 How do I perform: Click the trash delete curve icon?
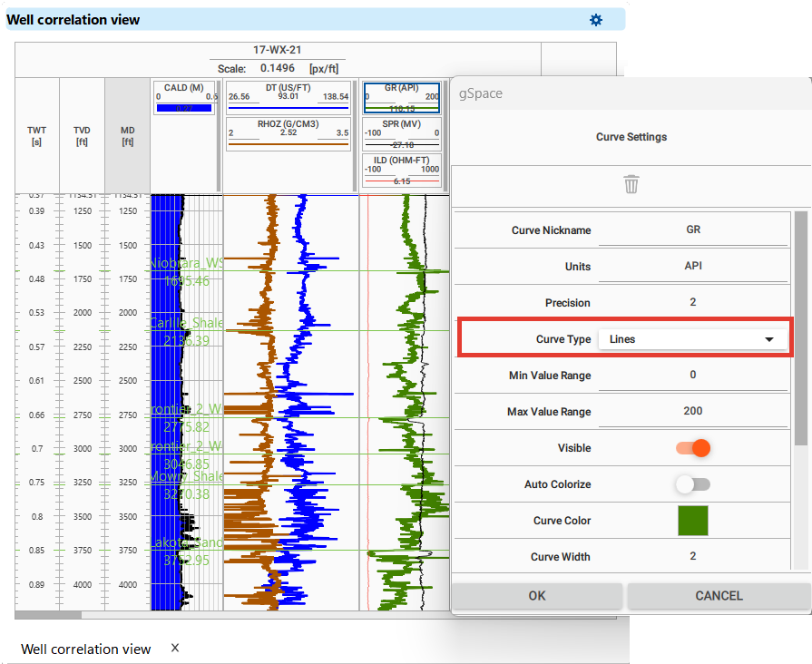[x=631, y=185]
